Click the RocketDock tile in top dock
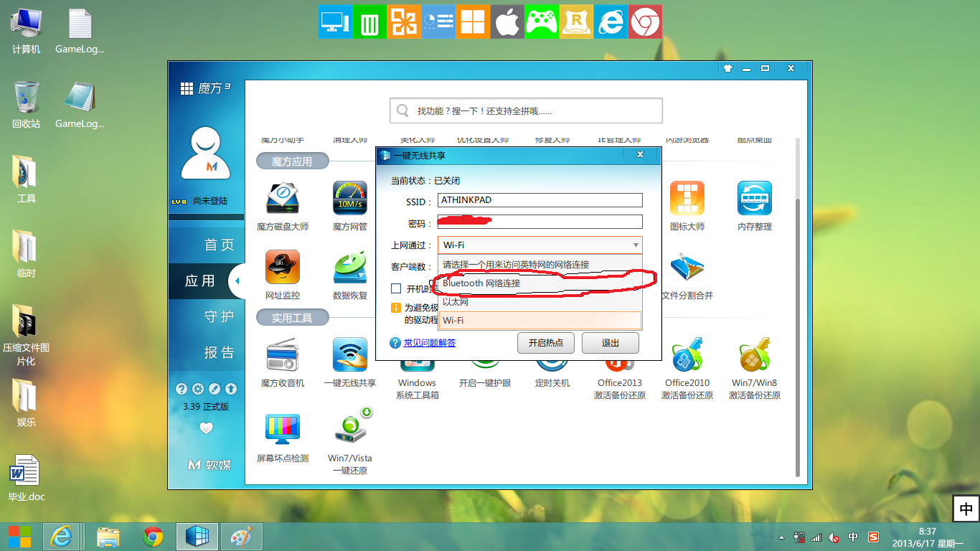The image size is (980, 551). coord(576,22)
